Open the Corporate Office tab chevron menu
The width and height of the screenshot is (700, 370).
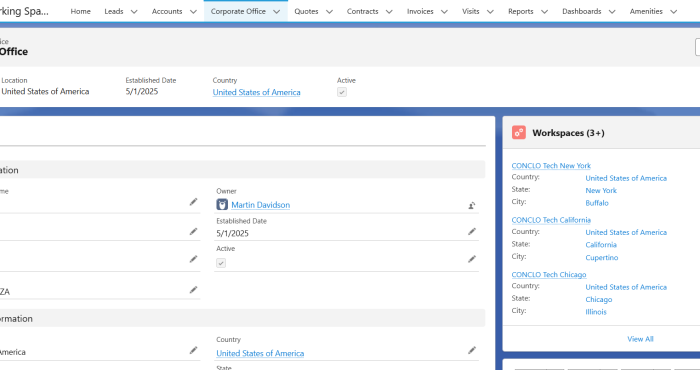pyautogui.click(x=277, y=12)
